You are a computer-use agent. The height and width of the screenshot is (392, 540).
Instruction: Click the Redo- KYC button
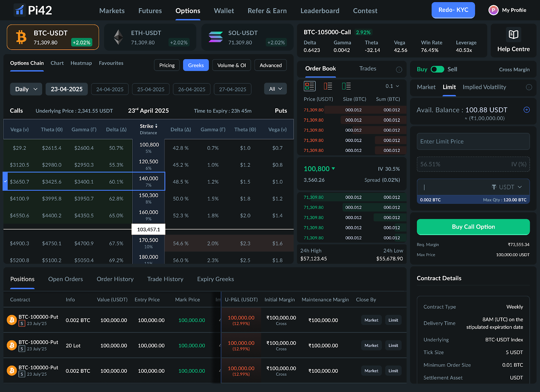(x=453, y=10)
